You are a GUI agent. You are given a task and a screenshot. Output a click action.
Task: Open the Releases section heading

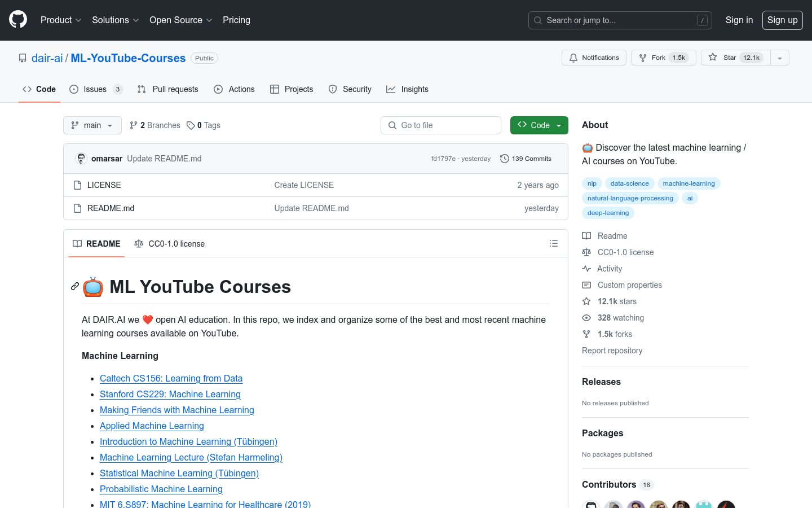(x=601, y=382)
